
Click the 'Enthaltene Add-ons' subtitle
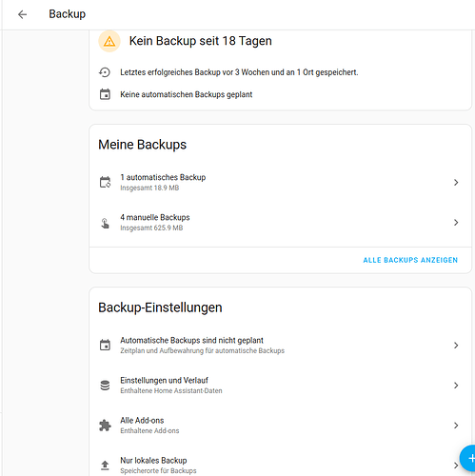pyautogui.click(x=149, y=430)
